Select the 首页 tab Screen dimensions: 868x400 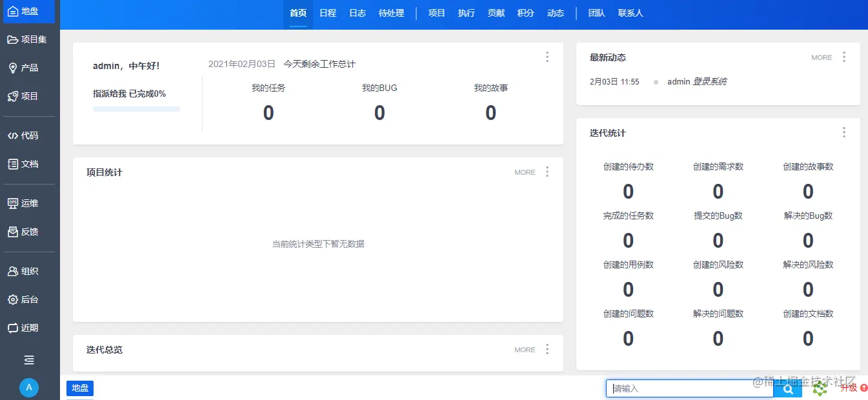point(298,13)
